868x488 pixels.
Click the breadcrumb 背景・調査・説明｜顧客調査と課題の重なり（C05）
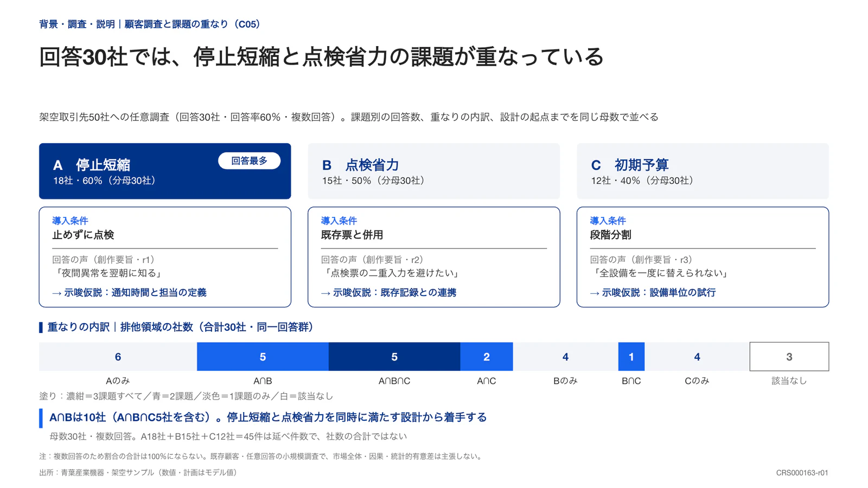pos(151,24)
